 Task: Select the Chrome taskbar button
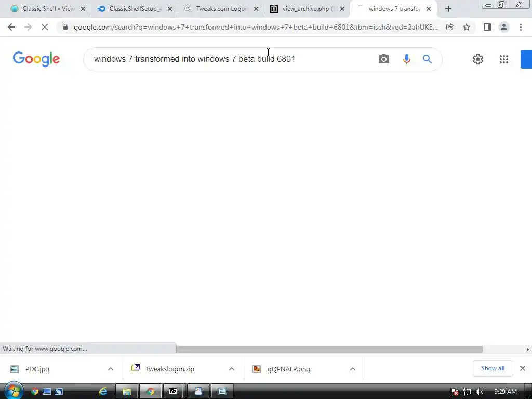(x=150, y=392)
